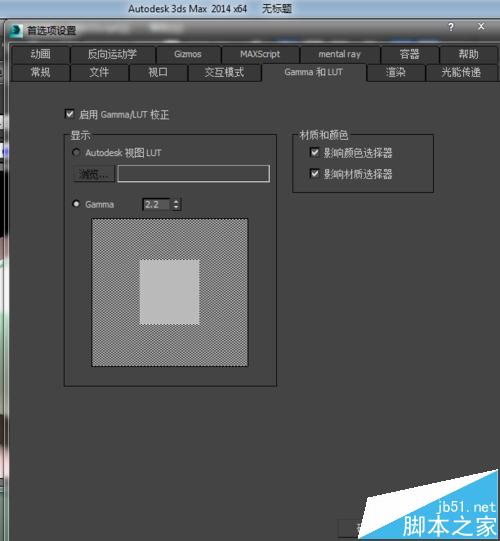Click the 3ds Max logo icon in dialog title
500x541 pixels.
click(x=16, y=30)
